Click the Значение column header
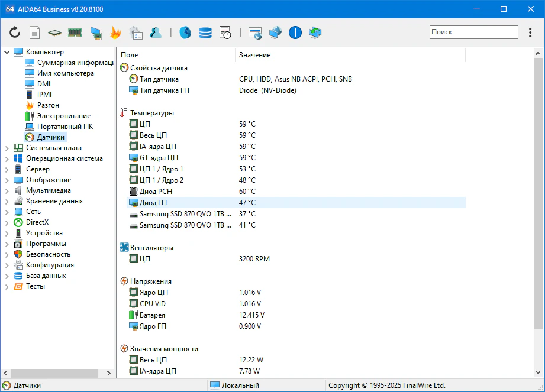Viewport: 545px width, 392px height. point(254,55)
